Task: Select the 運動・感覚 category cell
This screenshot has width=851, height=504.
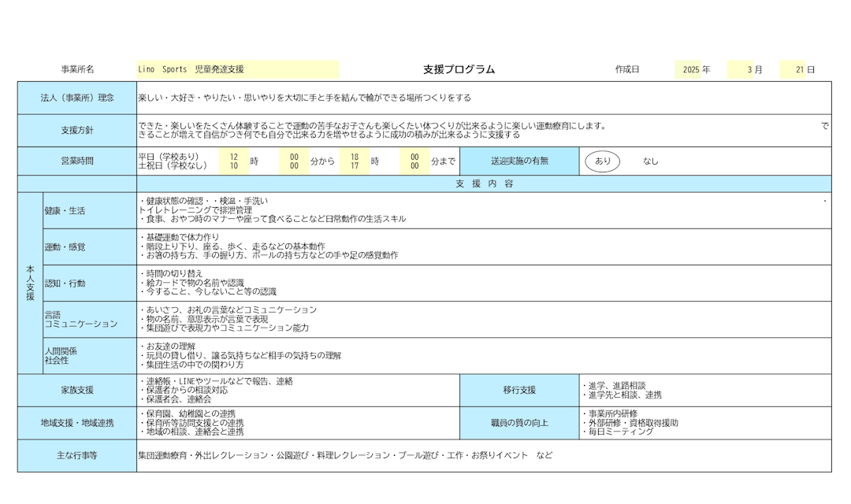Action: 89,246
